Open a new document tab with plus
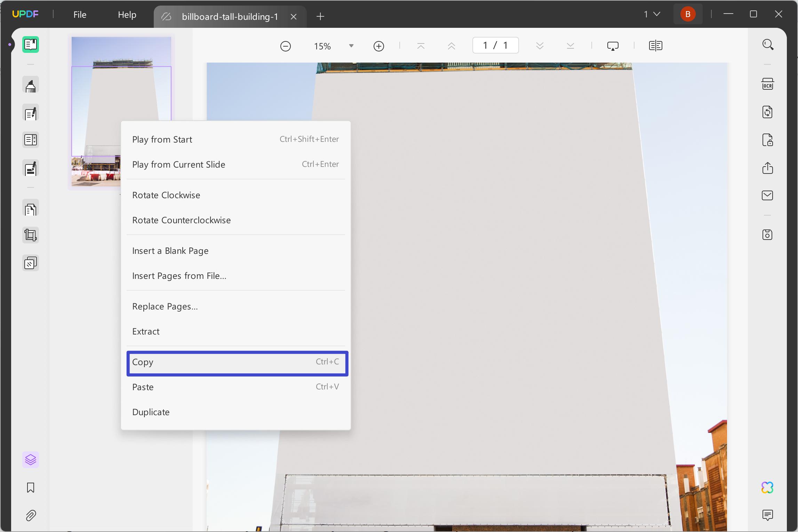The width and height of the screenshot is (798, 532). pyautogui.click(x=320, y=16)
